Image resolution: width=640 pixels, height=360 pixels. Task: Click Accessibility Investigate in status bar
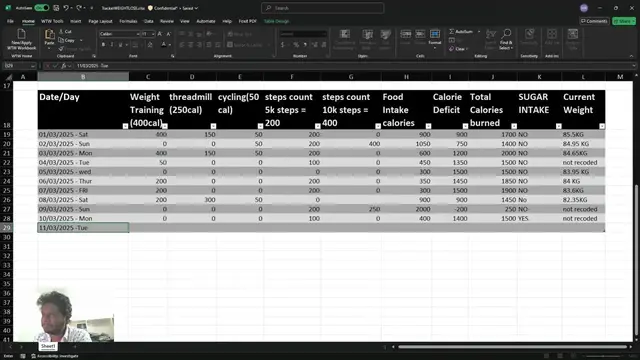pyautogui.click(x=54, y=356)
